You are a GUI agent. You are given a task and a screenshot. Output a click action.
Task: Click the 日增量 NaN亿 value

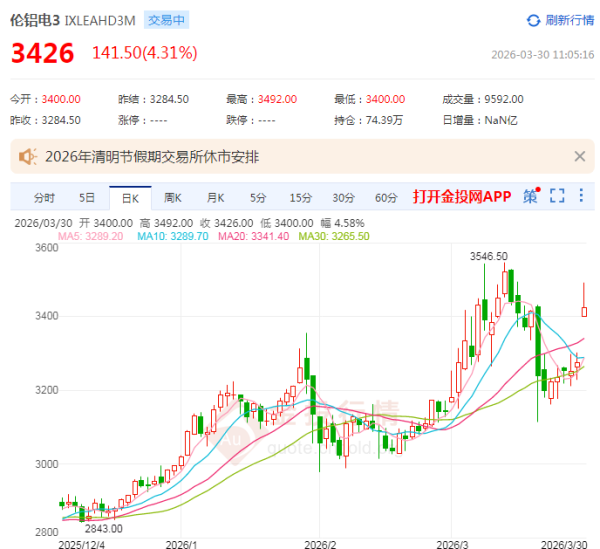(501, 121)
